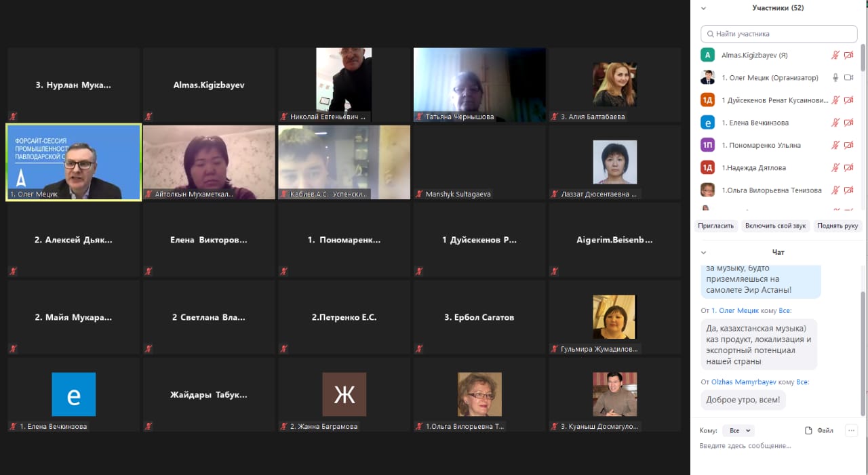This screenshot has height=475, width=868.
Task: Click the 1 Дуйсекенов Р tile in gallery
Action: coord(479,240)
